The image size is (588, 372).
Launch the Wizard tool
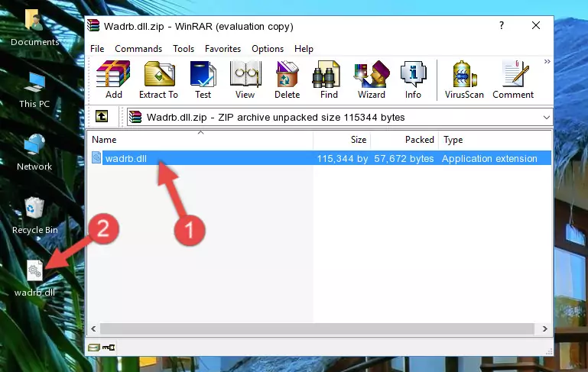372,79
